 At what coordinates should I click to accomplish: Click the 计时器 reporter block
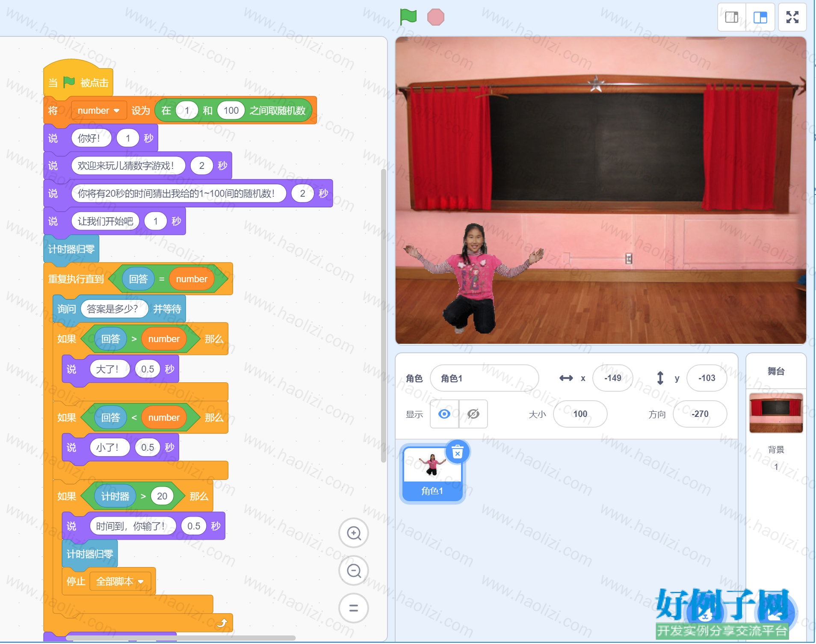pos(115,496)
